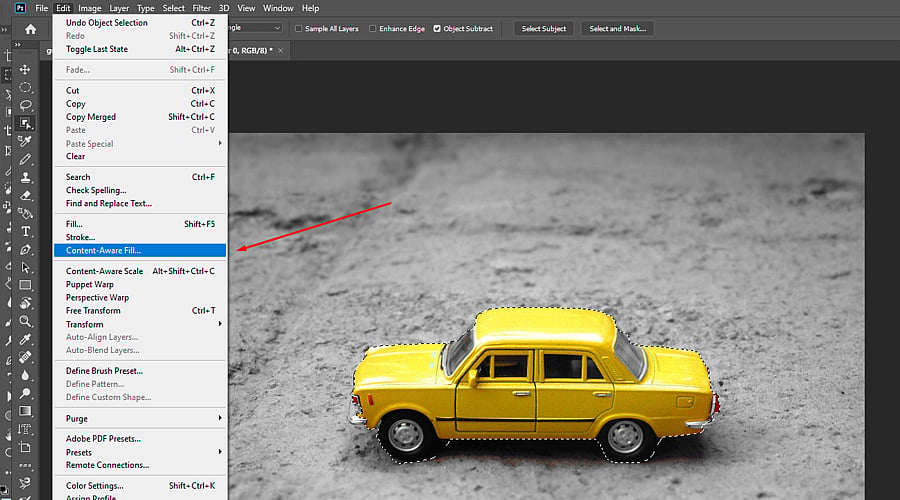Choose Find and Replace Text
The height and width of the screenshot is (500, 900).
click(x=140, y=203)
